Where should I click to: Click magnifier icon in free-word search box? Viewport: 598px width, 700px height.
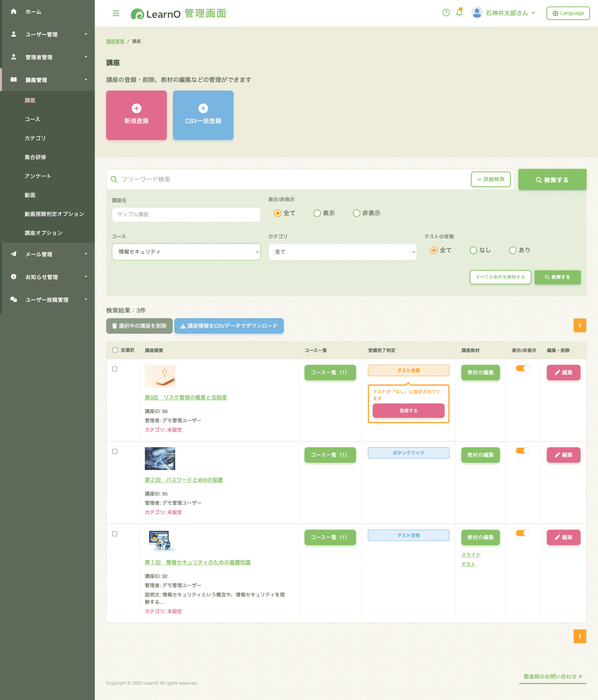[x=114, y=179]
